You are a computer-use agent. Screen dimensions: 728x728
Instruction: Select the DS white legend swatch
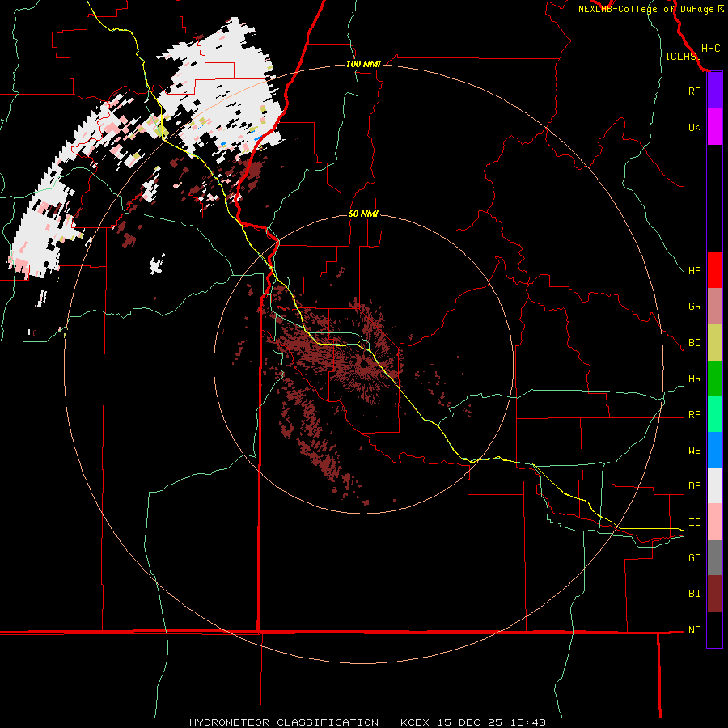coord(714,485)
